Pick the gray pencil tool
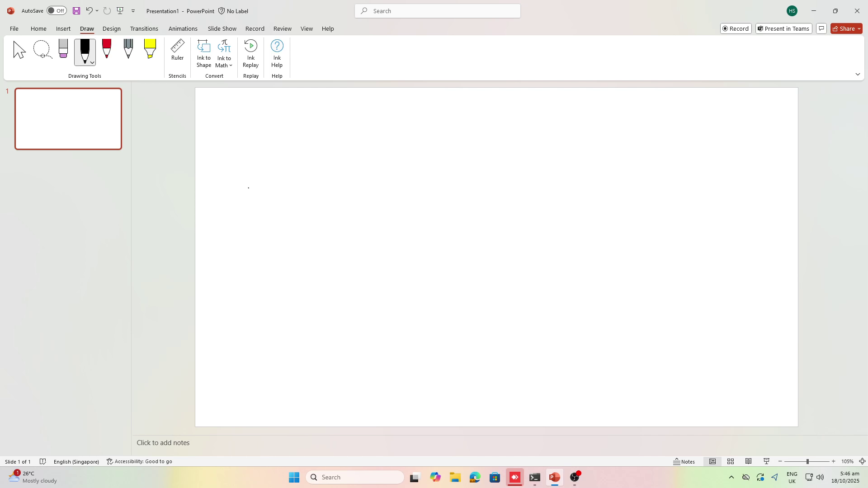868x488 pixels. pos(128,49)
